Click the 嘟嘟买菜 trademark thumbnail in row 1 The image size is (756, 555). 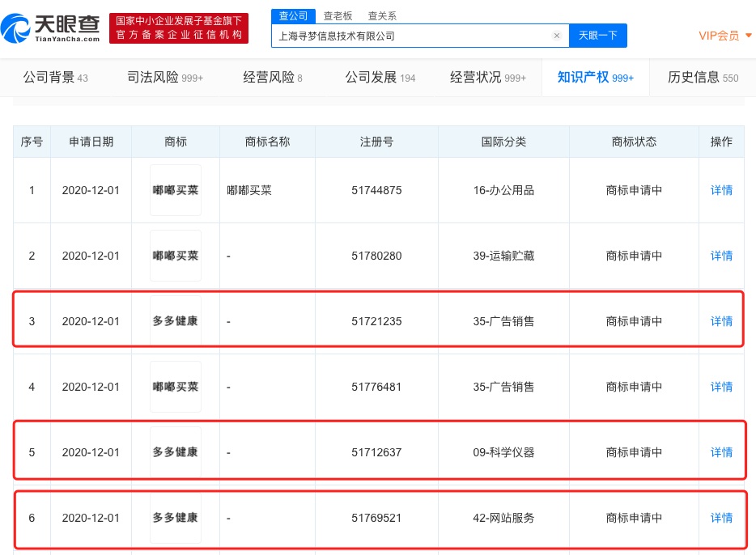point(176,190)
